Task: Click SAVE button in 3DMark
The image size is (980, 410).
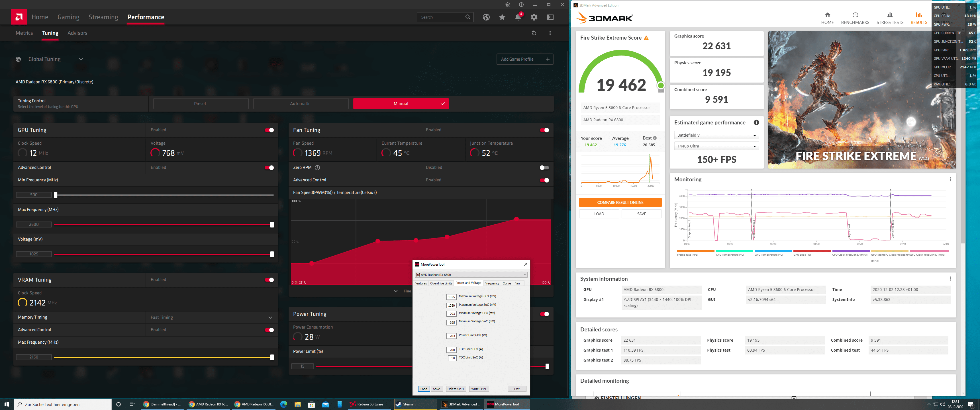Action: pyautogui.click(x=641, y=214)
